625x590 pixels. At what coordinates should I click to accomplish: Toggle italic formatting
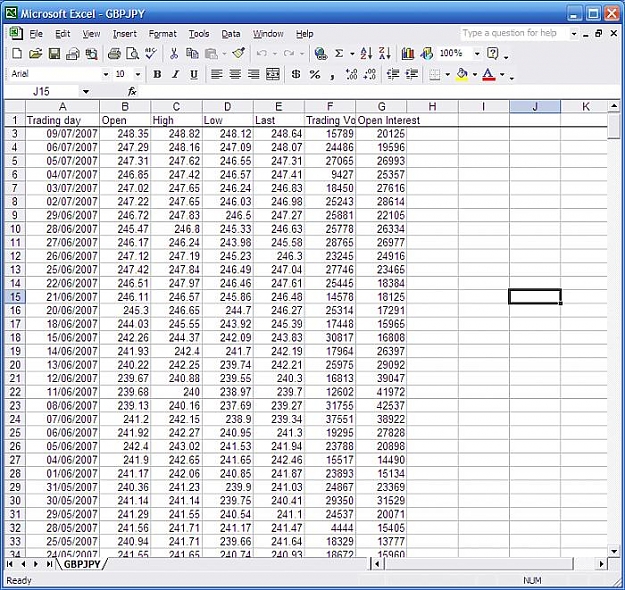point(175,75)
